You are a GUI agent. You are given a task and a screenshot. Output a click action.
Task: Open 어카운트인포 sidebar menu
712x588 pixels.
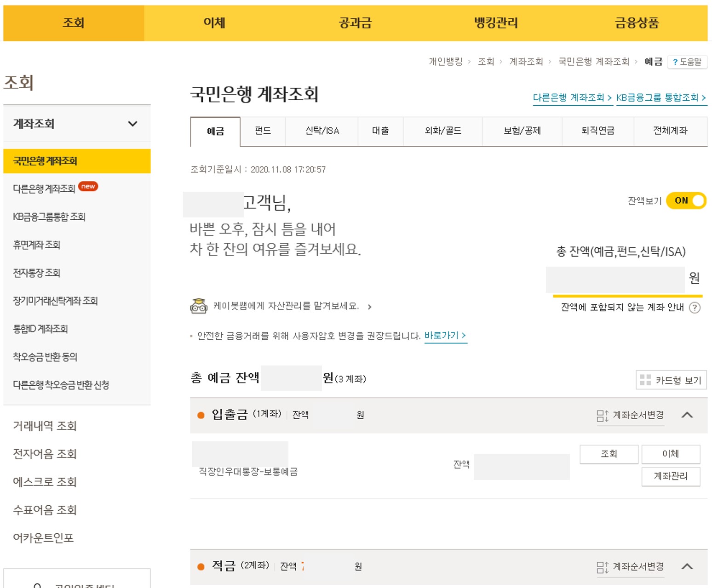(x=43, y=538)
